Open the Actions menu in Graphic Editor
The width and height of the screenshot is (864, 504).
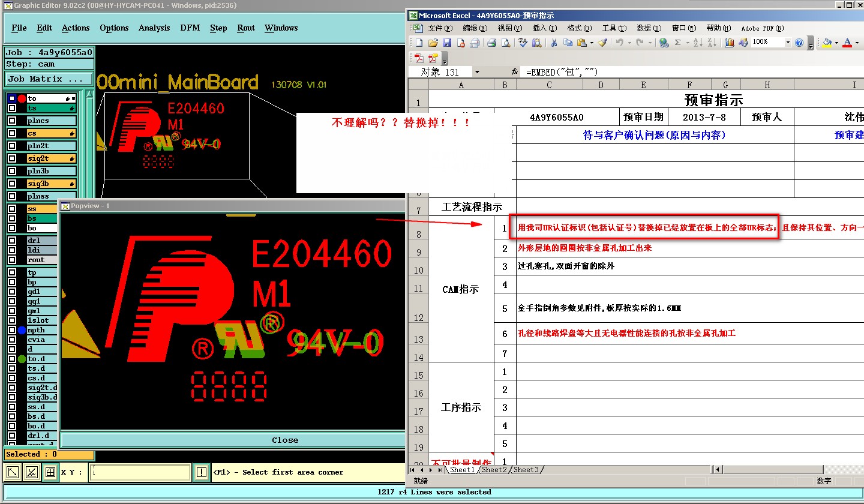76,28
